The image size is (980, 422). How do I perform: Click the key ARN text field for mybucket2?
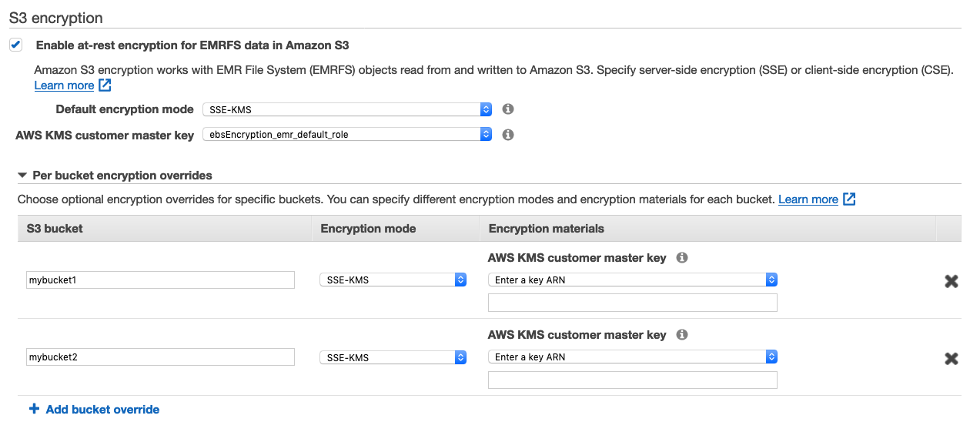pos(632,380)
